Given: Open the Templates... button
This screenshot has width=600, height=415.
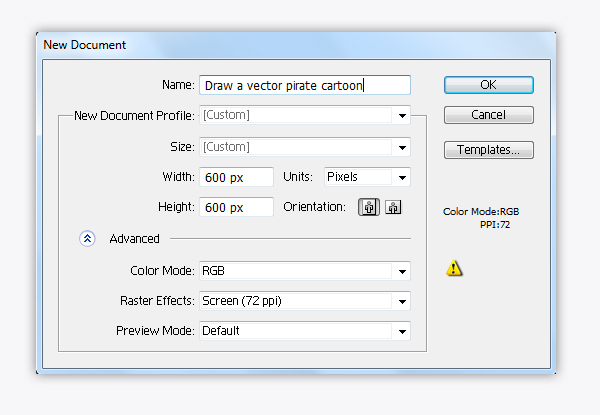Looking at the screenshot, I should point(489,150).
